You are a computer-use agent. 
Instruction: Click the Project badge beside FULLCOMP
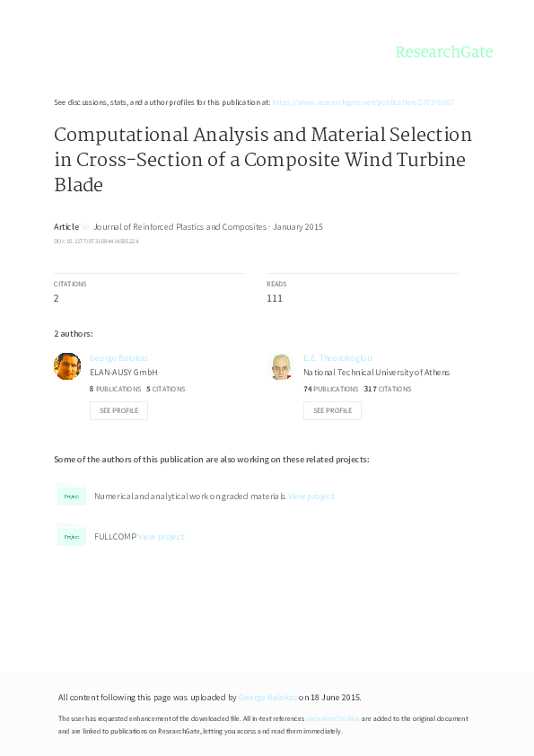click(x=72, y=534)
